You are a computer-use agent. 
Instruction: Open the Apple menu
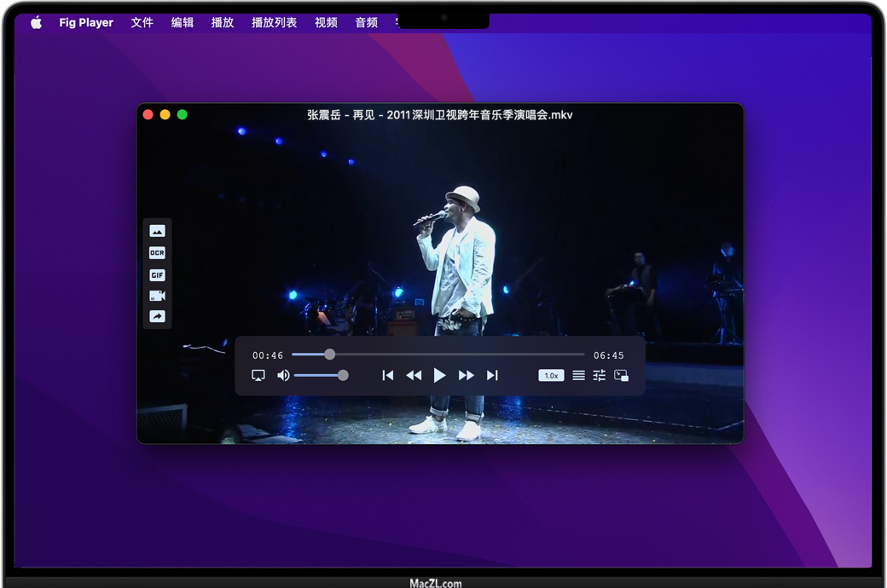pos(37,23)
